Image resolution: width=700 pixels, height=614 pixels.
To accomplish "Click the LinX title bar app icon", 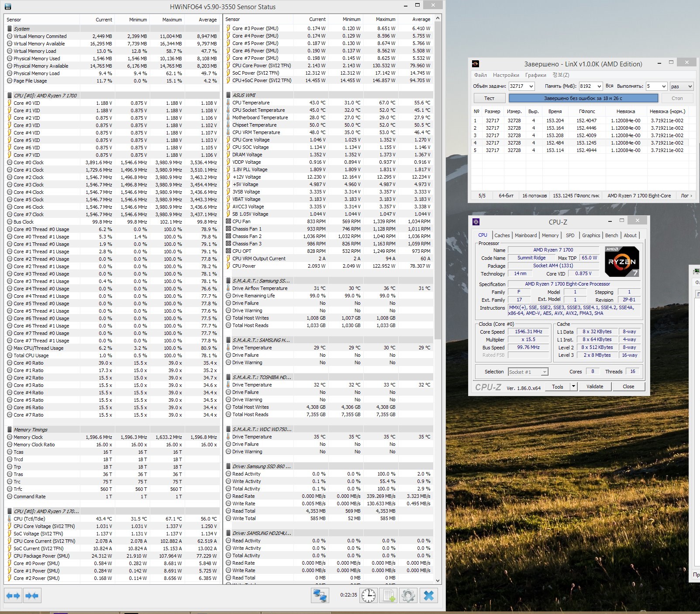I will 476,64.
